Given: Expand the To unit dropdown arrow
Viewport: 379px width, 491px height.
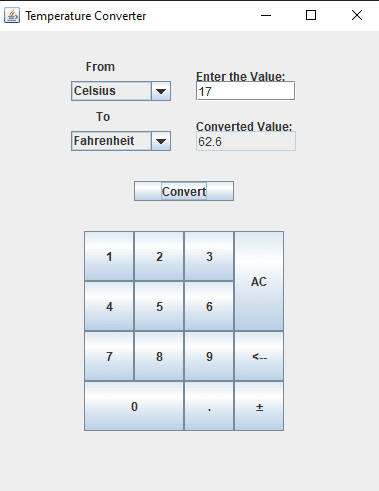Looking at the screenshot, I should (161, 141).
